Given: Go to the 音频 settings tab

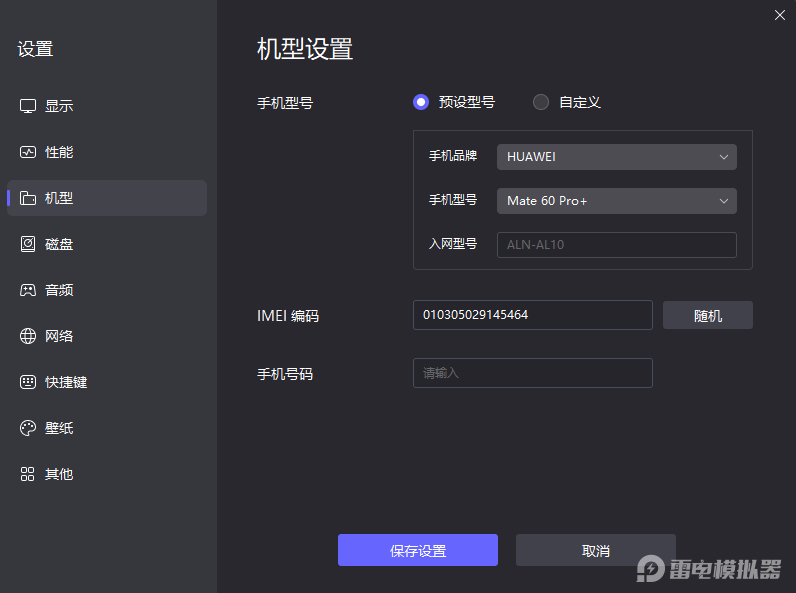Looking at the screenshot, I should 107,290.
